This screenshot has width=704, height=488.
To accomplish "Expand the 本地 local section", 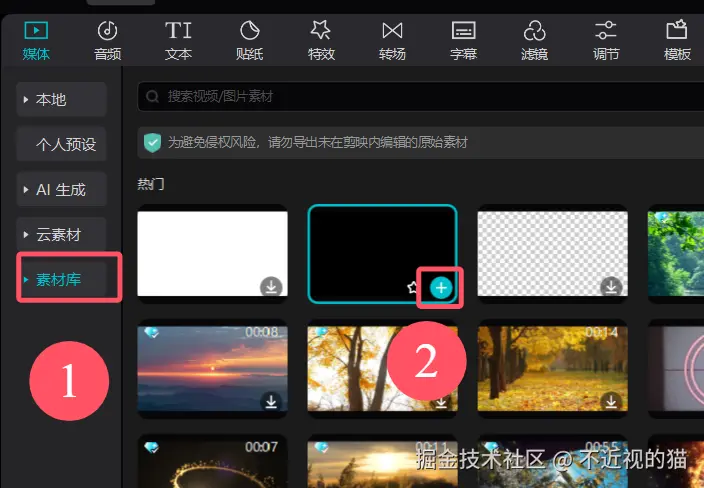I will 62,99.
